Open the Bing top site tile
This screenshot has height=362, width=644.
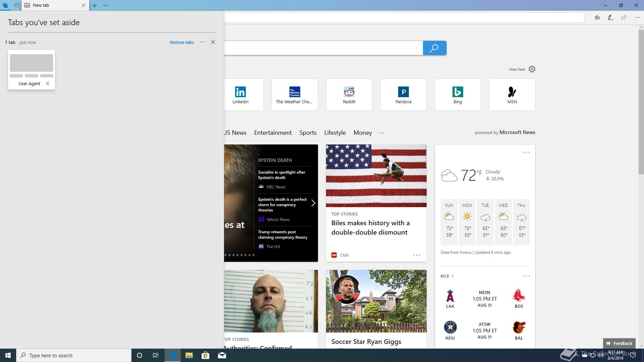click(x=458, y=95)
